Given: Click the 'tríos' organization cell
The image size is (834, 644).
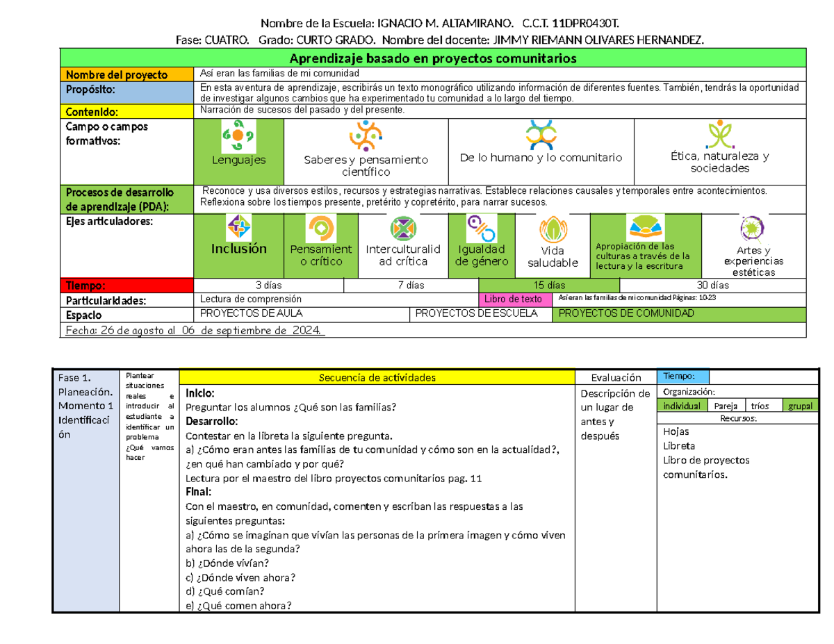Looking at the screenshot, I should (x=763, y=406).
